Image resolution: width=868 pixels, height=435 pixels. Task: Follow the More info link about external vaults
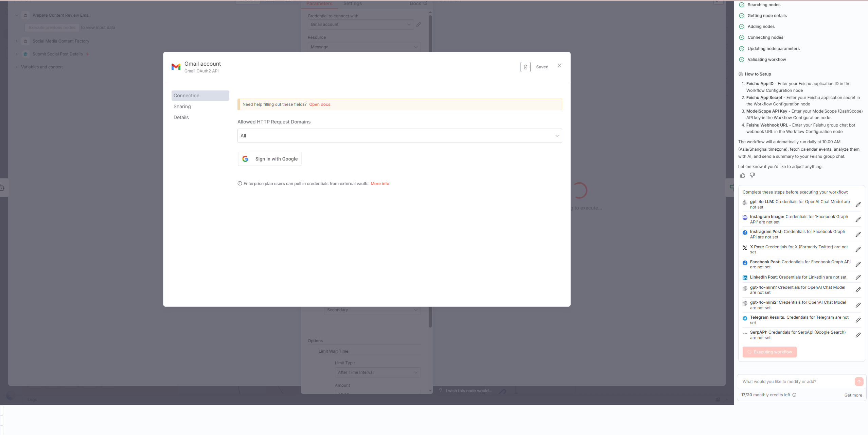click(380, 184)
